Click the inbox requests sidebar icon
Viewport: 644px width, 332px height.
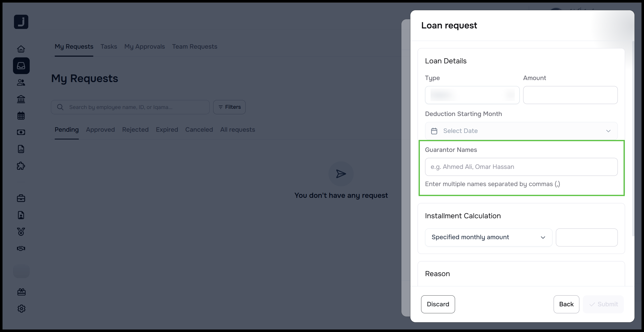[x=21, y=66]
